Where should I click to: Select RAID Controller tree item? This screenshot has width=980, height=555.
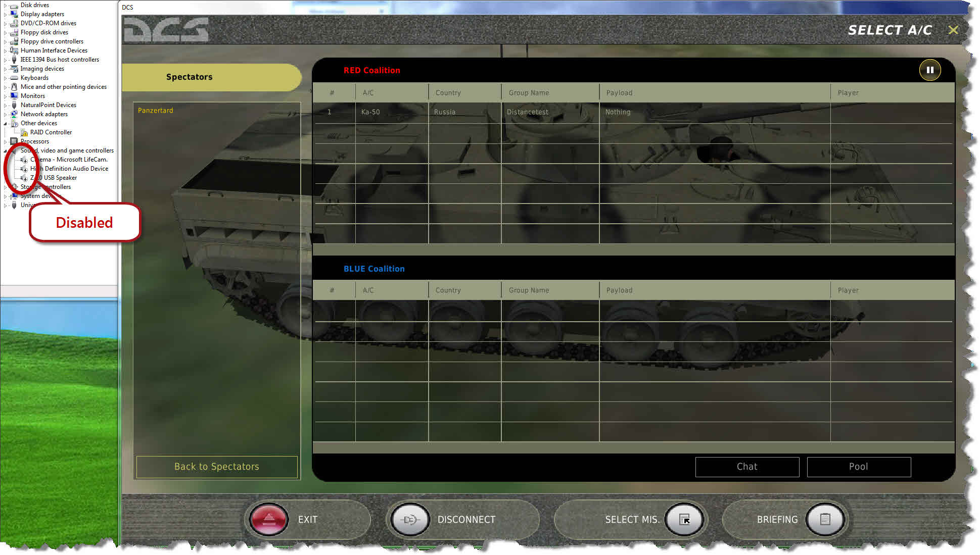pos(51,132)
